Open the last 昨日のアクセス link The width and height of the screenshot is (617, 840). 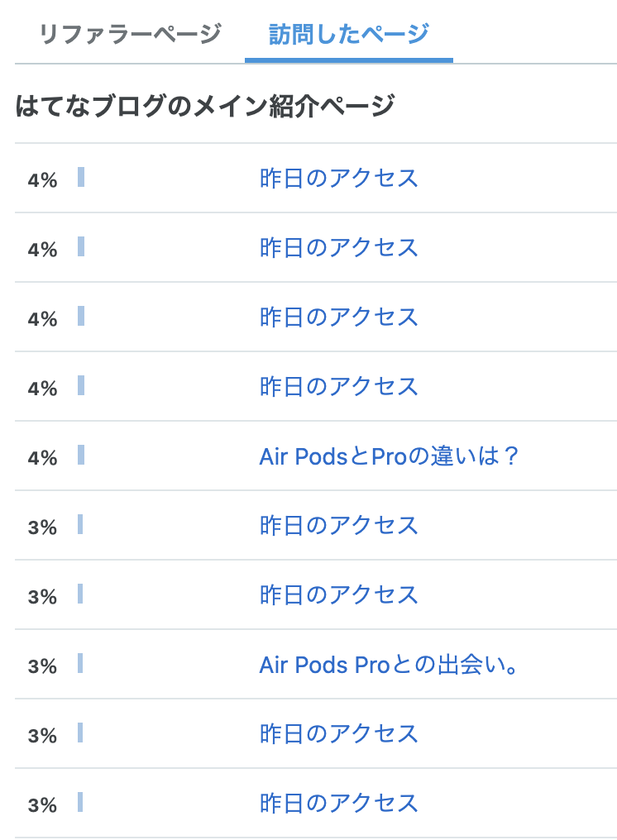point(338,803)
